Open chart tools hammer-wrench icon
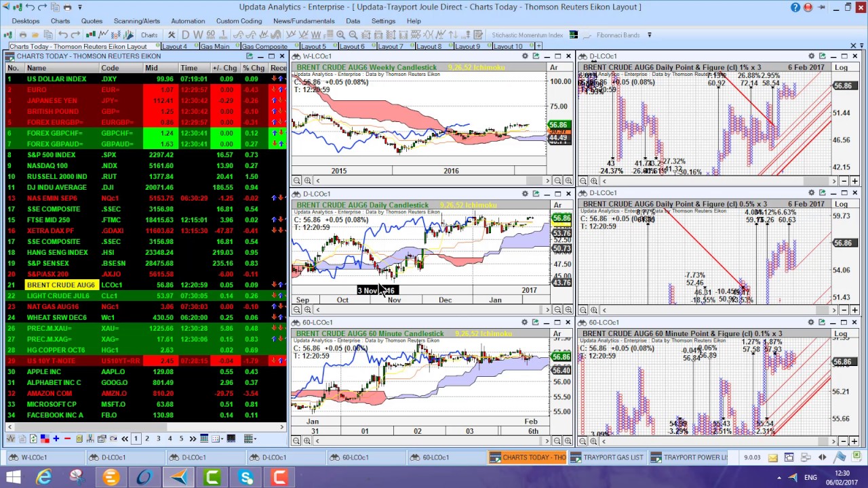 point(172,35)
